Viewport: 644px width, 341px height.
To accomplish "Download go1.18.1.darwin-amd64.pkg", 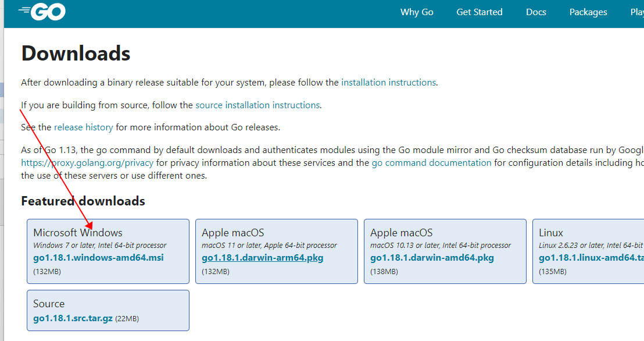I will (x=432, y=258).
